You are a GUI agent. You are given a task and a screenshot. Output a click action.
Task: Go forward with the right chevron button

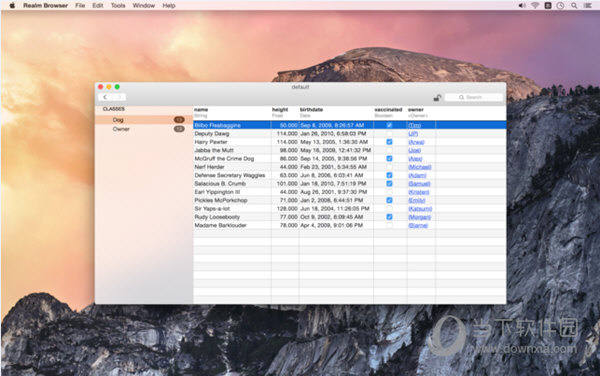click(119, 97)
